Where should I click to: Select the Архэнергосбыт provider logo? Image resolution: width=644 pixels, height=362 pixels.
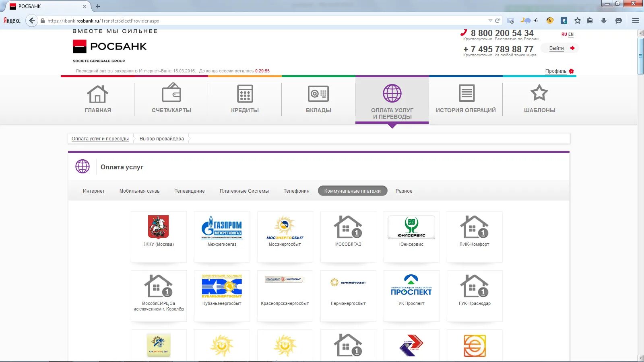tap(159, 346)
